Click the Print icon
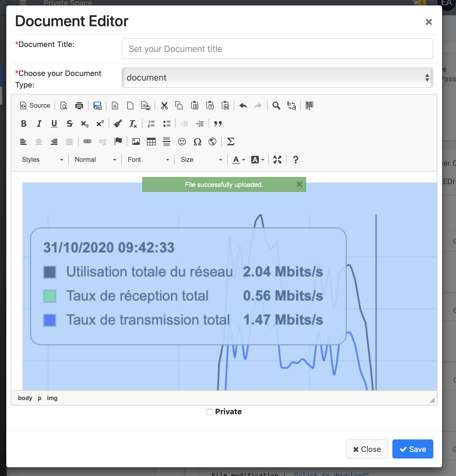This screenshot has height=476, width=456. click(79, 105)
